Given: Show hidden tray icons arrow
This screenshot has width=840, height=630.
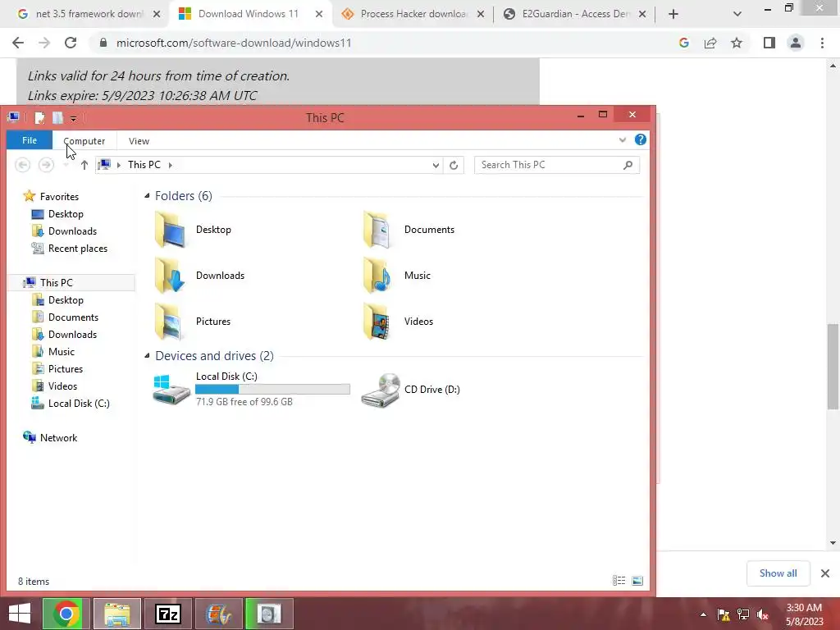Looking at the screenshot, I should pyautogui.click(x=703, y=614).
